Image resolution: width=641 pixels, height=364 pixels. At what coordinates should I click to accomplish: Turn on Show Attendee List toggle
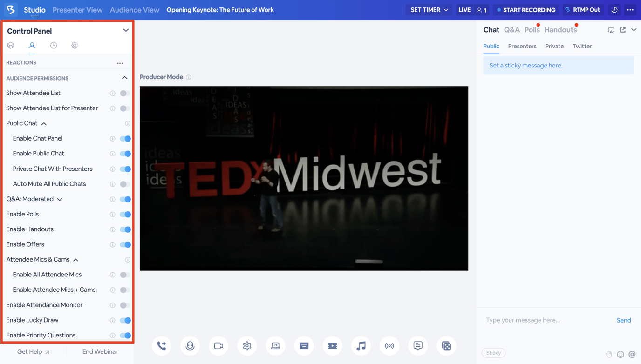pyautogui.click(x=125, y=93)
